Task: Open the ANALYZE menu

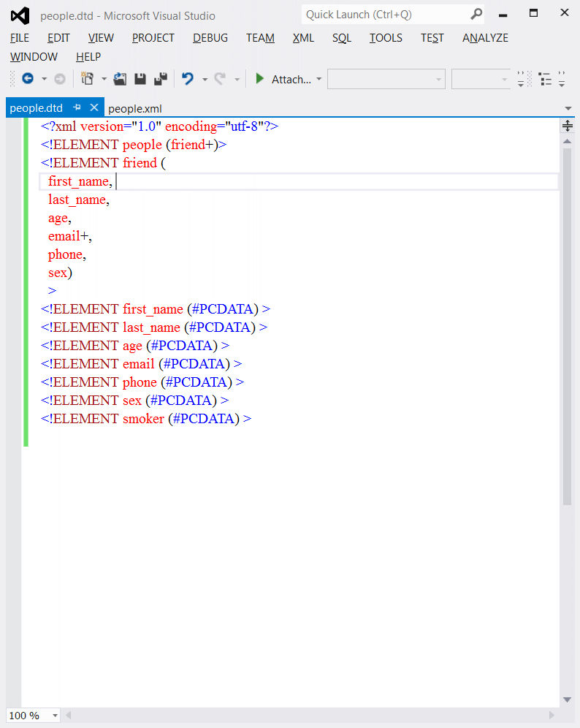Action: tap(485, 38)
